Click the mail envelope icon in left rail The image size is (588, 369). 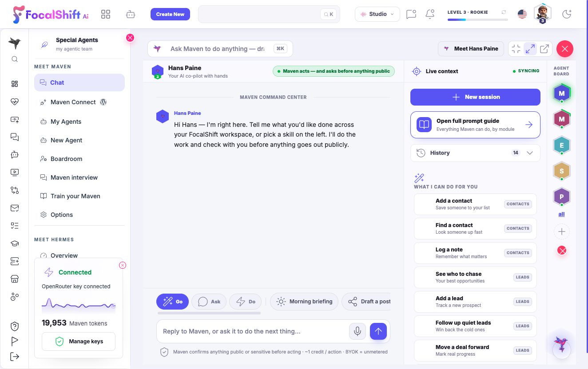click(15, 208)
